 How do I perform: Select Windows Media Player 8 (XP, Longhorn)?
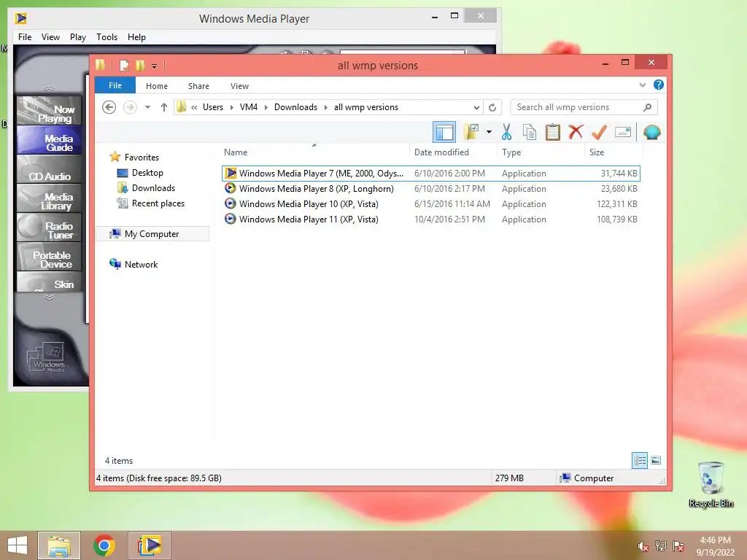[x=430, y=189]
